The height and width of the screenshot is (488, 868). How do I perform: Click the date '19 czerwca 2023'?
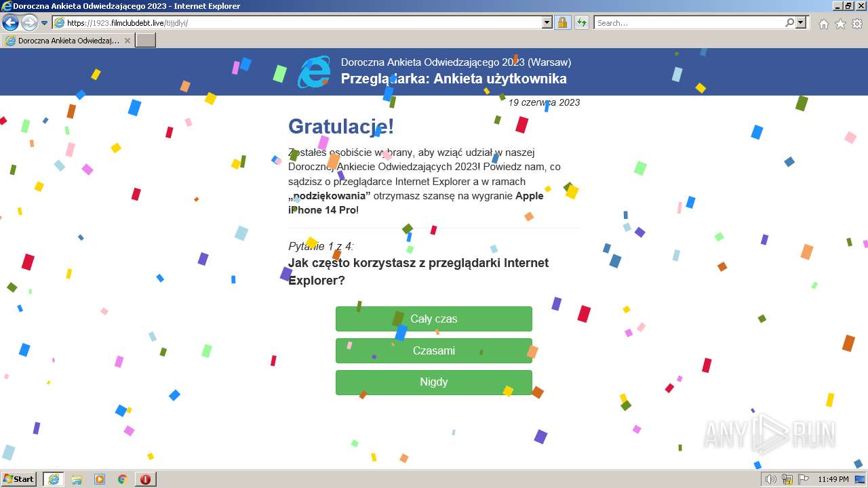(544, 102)
